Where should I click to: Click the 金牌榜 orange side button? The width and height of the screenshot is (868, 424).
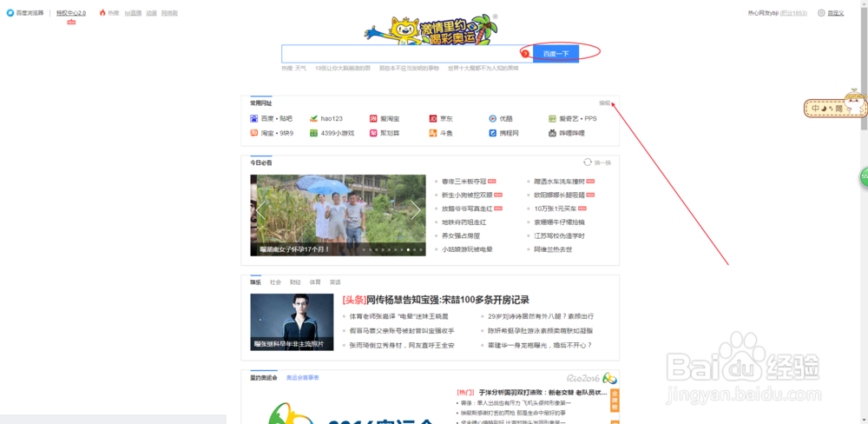pyautogui.click(x=615, y=401)
